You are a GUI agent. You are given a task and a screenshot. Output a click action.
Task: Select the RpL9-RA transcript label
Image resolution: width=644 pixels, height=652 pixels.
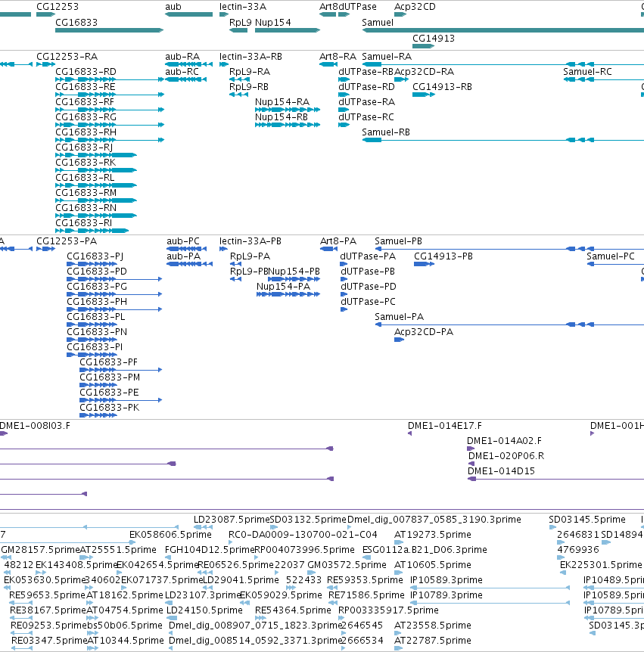coord(250,72)
